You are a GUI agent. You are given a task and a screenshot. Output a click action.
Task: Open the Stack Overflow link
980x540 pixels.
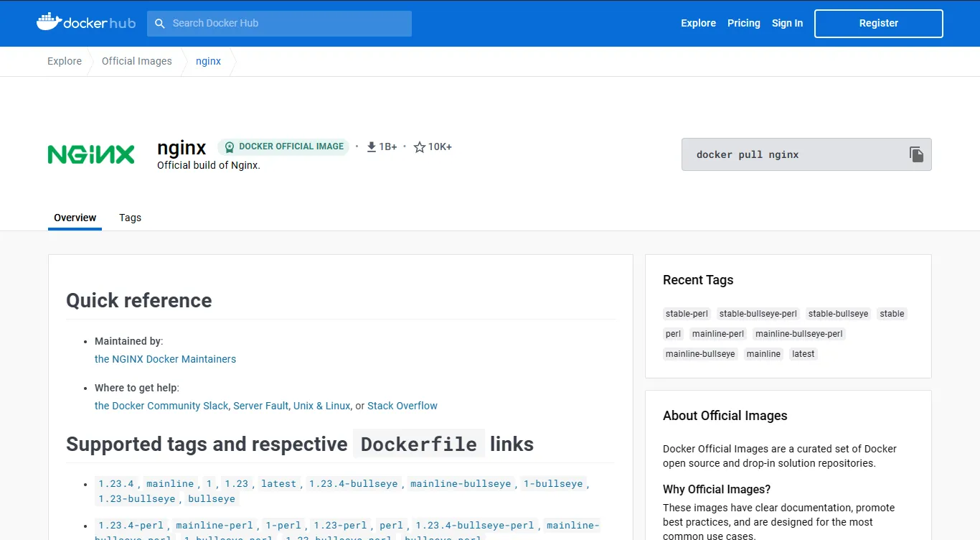pos(402,406)
